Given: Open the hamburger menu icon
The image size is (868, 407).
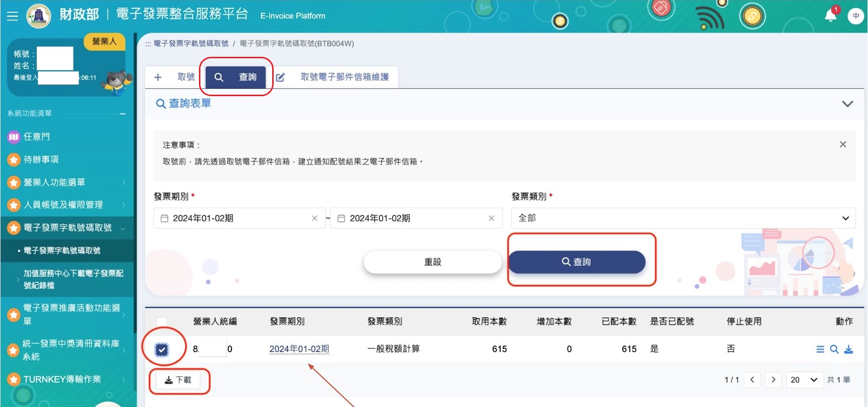Looking at the screenshot, I should (13, 16).
